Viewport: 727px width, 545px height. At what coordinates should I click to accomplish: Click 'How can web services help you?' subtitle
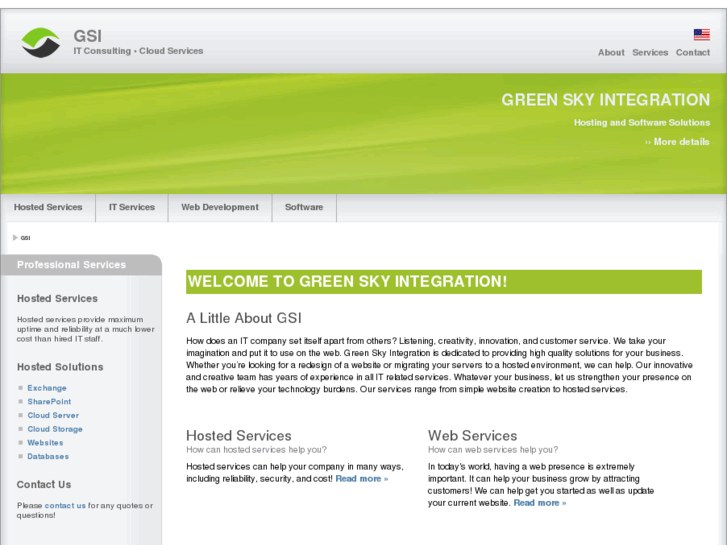point(493,450)
